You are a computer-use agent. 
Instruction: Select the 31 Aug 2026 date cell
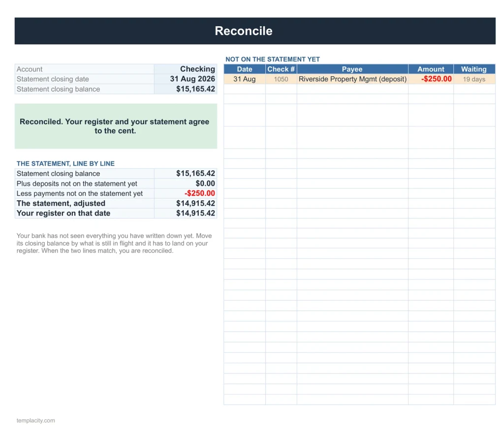[186, 79]
